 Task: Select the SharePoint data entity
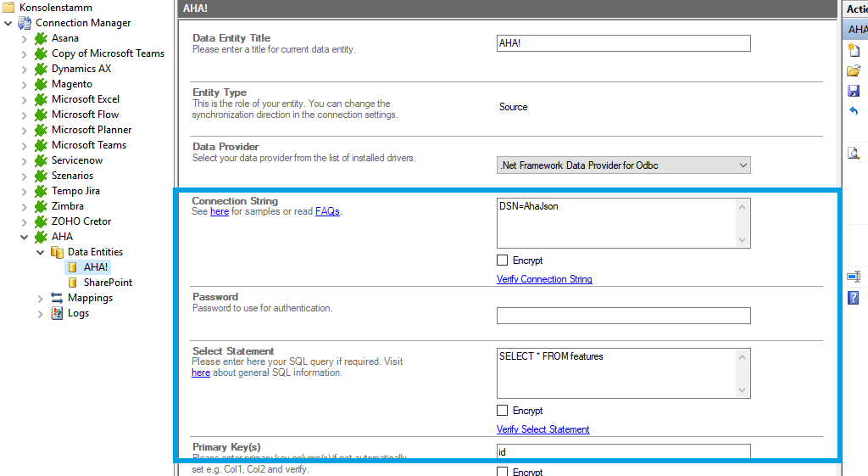pos(107,283)
